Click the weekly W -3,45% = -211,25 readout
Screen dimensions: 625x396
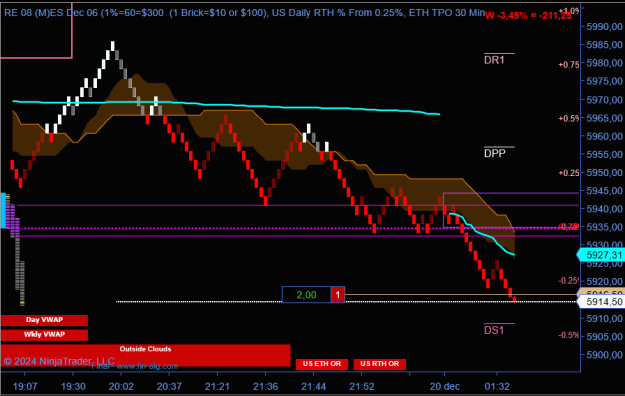pos(528,16)
